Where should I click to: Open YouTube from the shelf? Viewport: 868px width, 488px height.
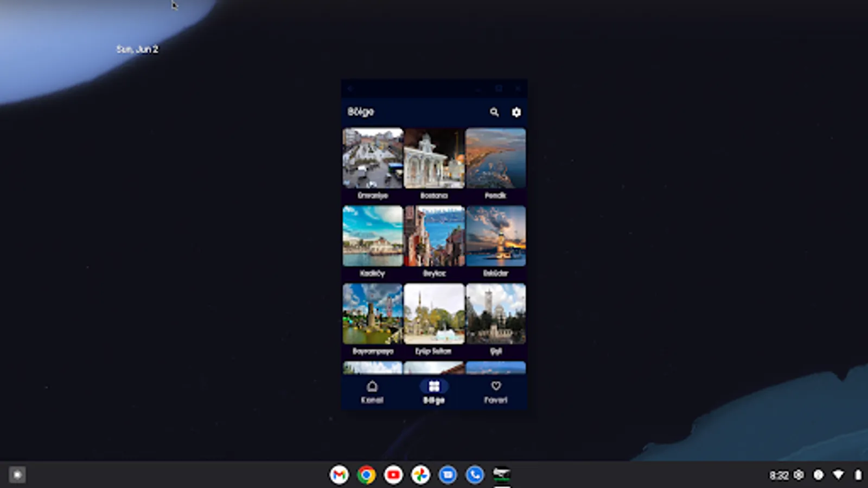tap(393, 474)
